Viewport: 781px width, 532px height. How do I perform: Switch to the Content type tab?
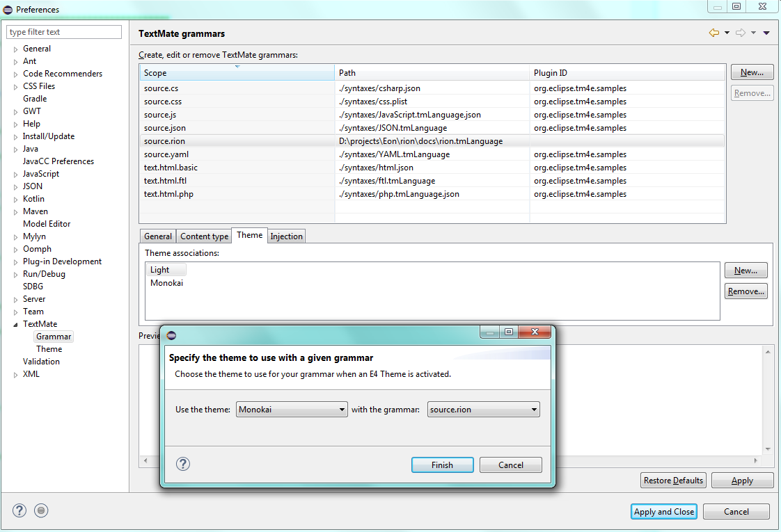203,236
